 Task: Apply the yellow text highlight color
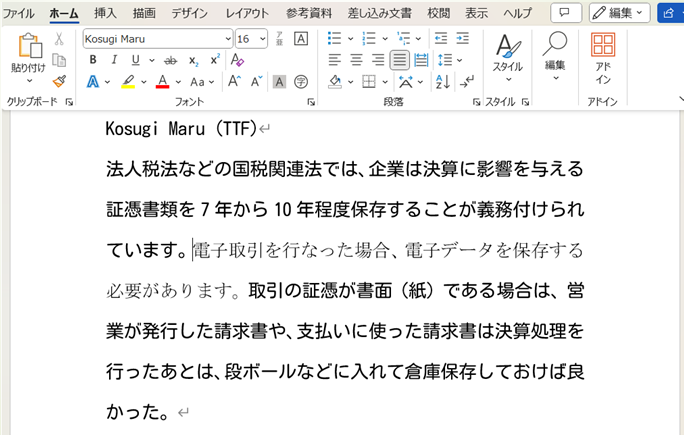tap(128, 82)
